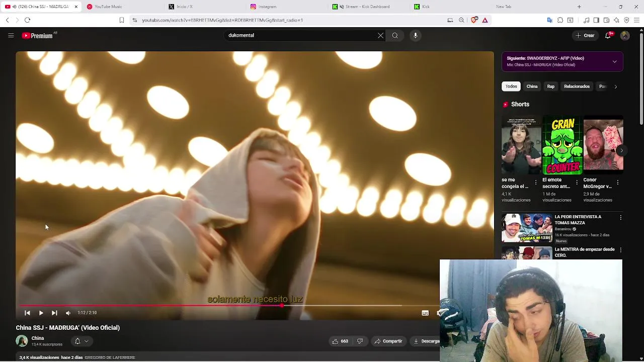The height and width of the screenshot is (362, 644).
Task: Go to YouTube Premium home logo
Action: point(38,36)
